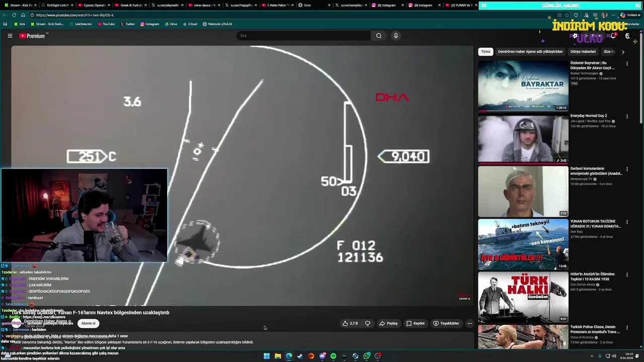Open the browser profile avatar
Screen dimensions: 644x362
[604, 15]
